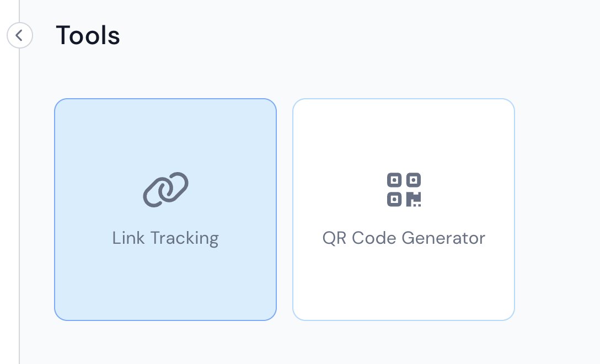Image resolution: width=600 pixels, height=364 pixels.
Task: Go back using the circular arrow button
Action: (x=20, y=35)
